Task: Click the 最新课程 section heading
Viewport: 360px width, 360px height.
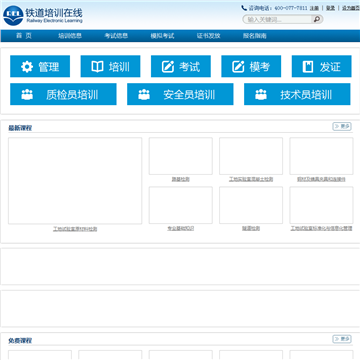Action: [x=20, y=128]
